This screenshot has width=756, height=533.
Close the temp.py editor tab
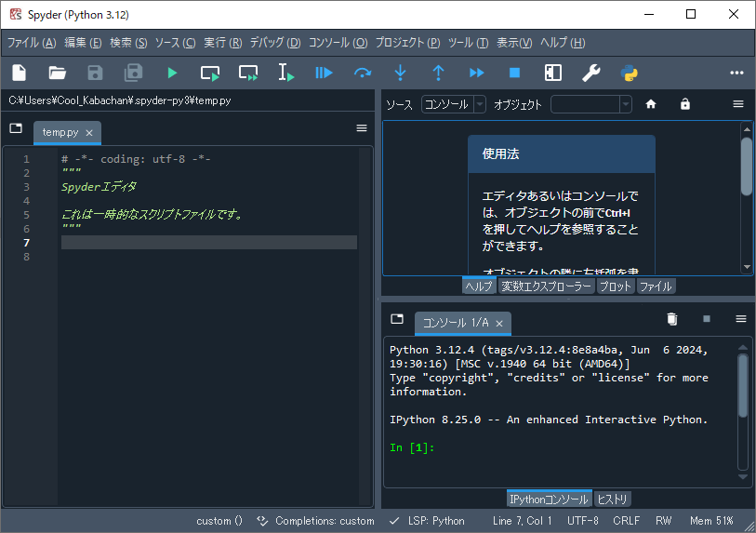point(89,133)
